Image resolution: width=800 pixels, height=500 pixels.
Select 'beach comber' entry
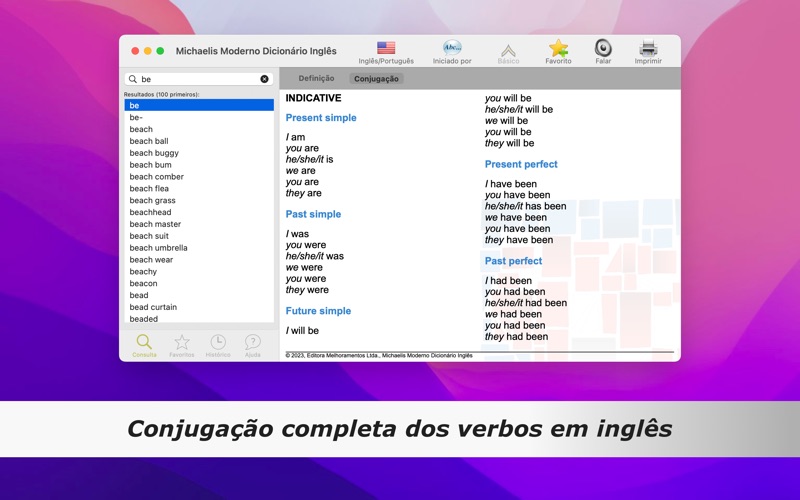199,177
